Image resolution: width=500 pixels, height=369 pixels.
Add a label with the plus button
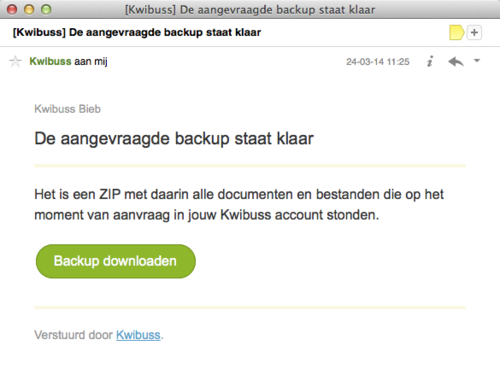474,33
